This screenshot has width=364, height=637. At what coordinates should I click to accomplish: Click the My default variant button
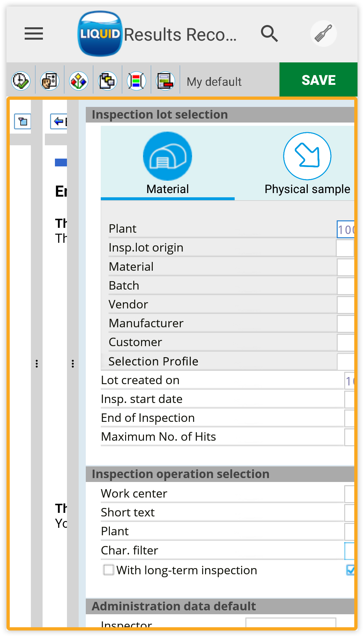tap(214, 82)
